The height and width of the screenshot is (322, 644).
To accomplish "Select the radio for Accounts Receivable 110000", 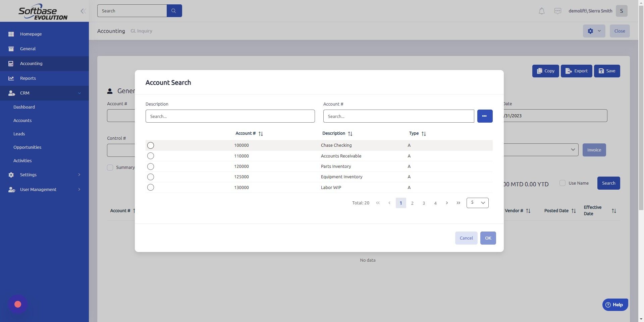I will click(x=151, y=156).
